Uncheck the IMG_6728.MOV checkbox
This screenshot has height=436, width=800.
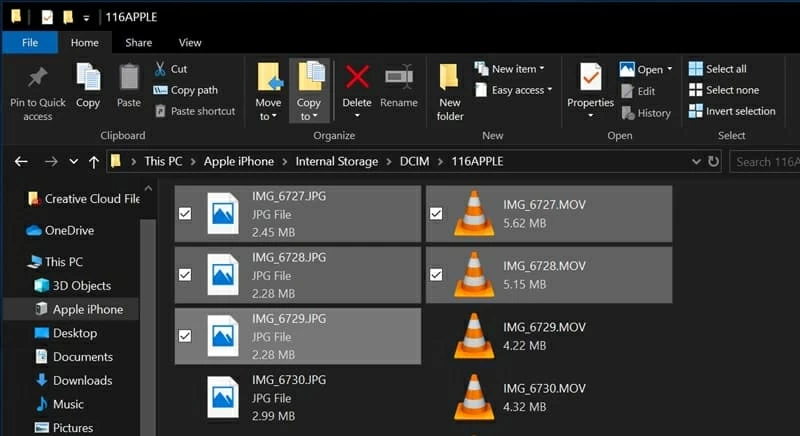pos(436,274)
